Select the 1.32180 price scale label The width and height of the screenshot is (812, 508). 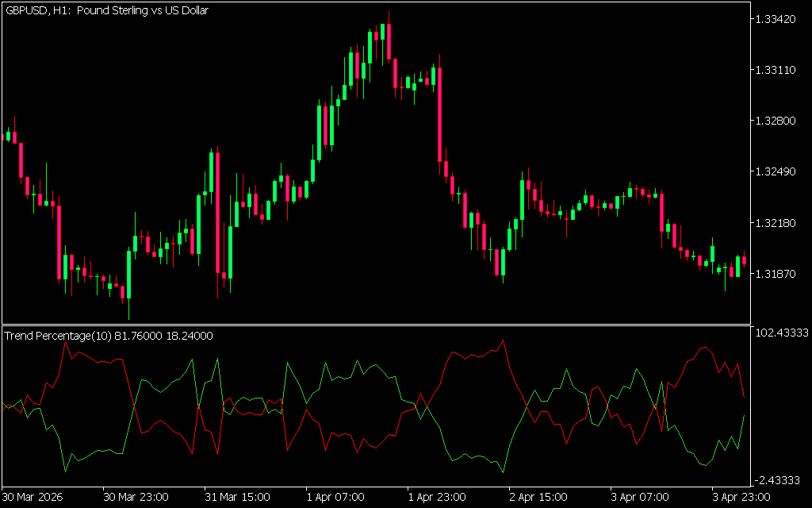click(x=778, y=222)
